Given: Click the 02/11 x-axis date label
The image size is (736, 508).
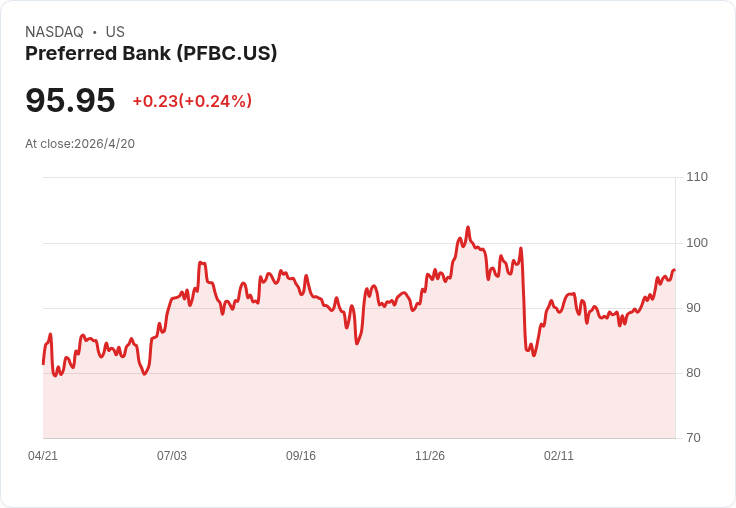Looking at the screenshot, I should [x=559, y=456].
